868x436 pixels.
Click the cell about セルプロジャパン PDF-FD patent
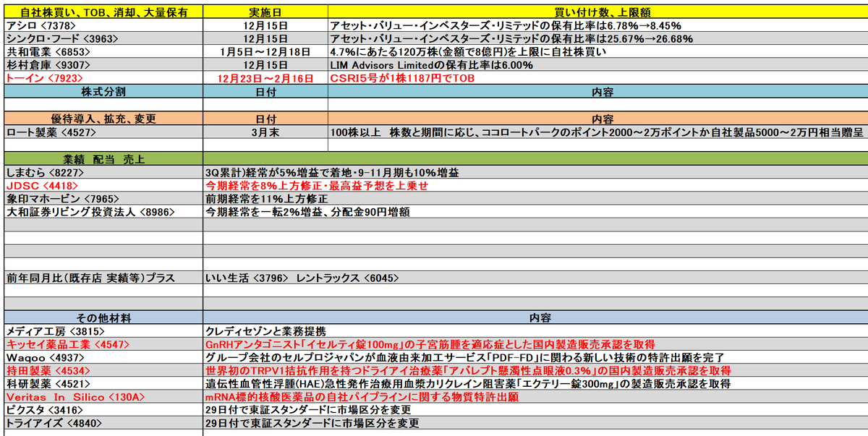tap(535, 357)
